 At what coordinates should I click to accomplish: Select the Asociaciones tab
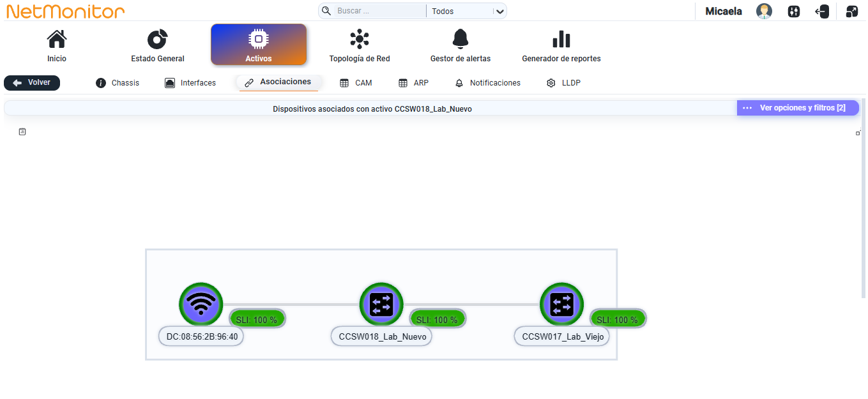(x=278, y=82)
